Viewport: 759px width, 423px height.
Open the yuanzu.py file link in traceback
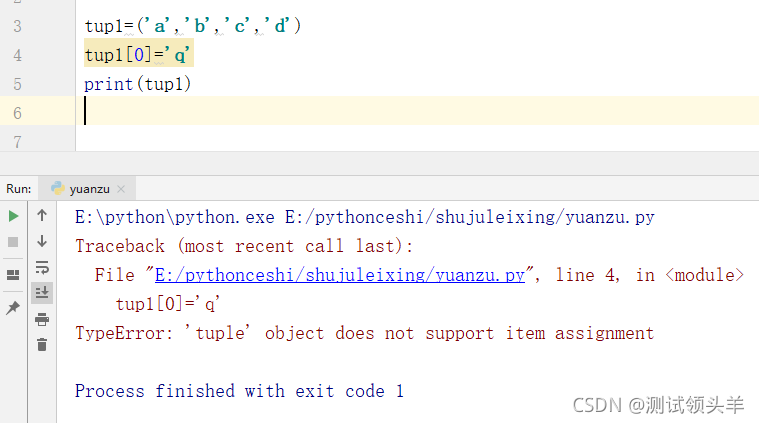coord(339,275)
